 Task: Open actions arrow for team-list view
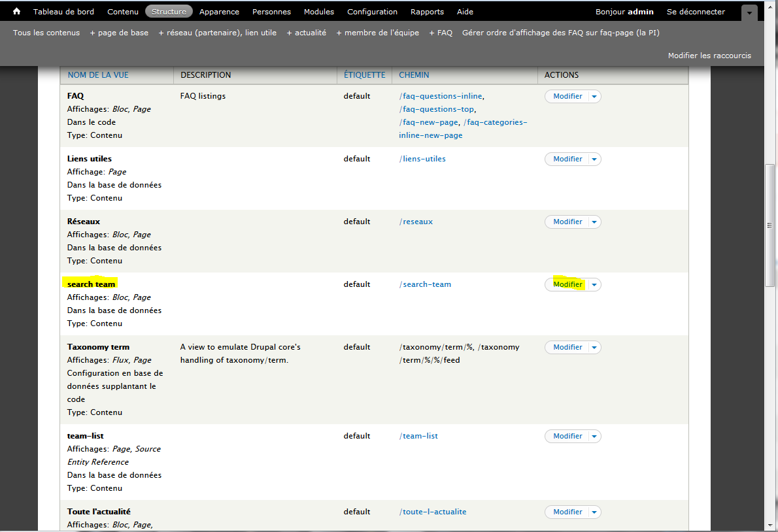click(594, 437)
